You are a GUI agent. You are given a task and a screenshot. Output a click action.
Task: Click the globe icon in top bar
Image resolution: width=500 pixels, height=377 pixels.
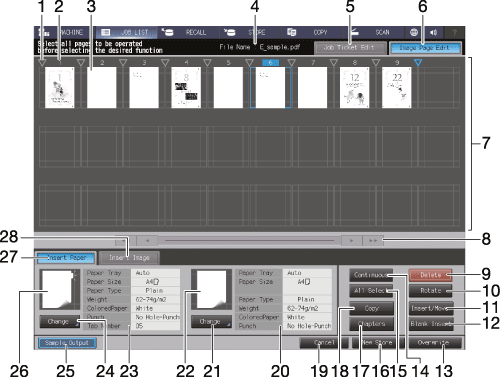coord(414,32)
